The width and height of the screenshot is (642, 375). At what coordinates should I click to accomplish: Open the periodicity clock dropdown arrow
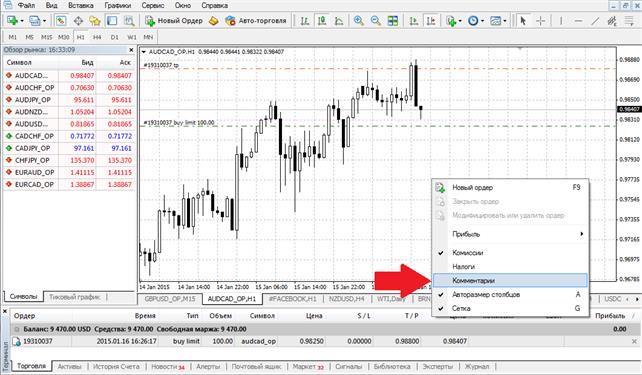(x=482, y=20)
